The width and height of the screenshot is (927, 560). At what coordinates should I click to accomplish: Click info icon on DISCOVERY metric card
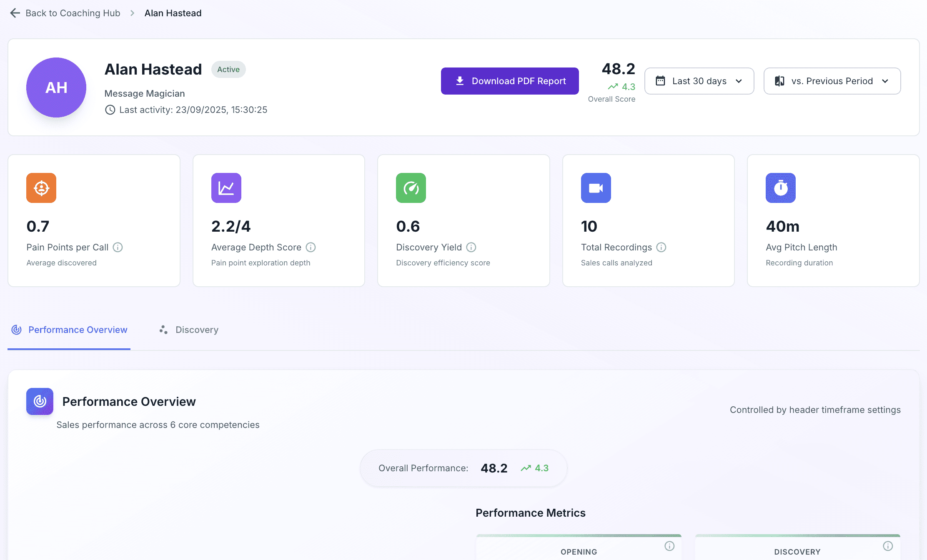(888, 546)
